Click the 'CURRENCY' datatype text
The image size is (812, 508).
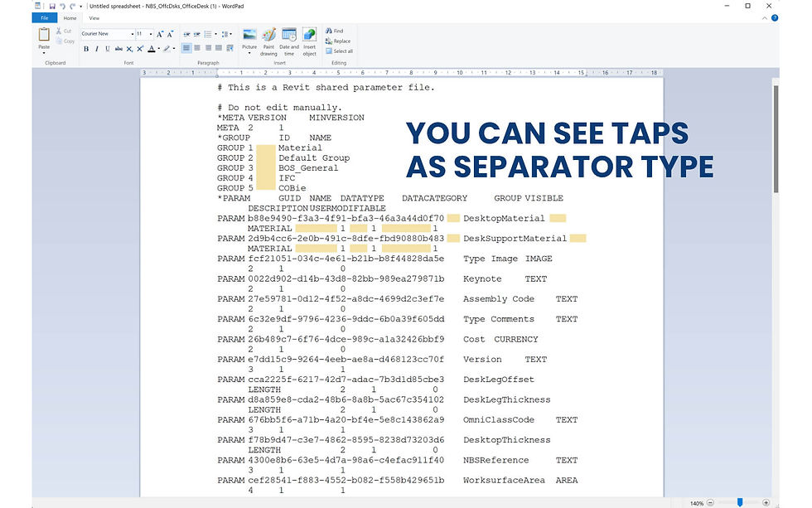(x=515, y=340)
